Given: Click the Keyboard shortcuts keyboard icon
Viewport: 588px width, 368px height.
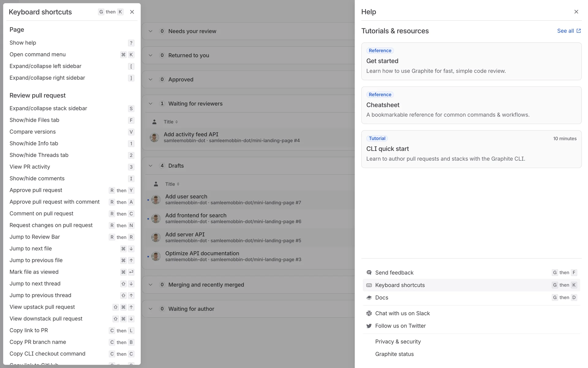Looking at the screenshot, I should click(x=369, y=285).
